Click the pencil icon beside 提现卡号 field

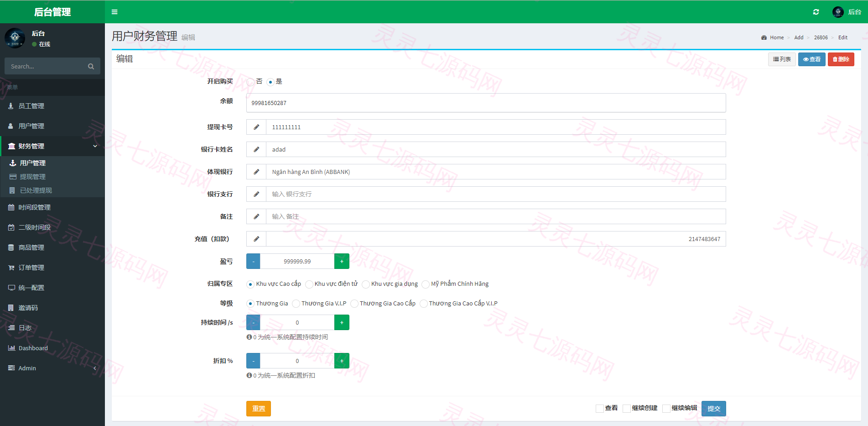point(256,127)
